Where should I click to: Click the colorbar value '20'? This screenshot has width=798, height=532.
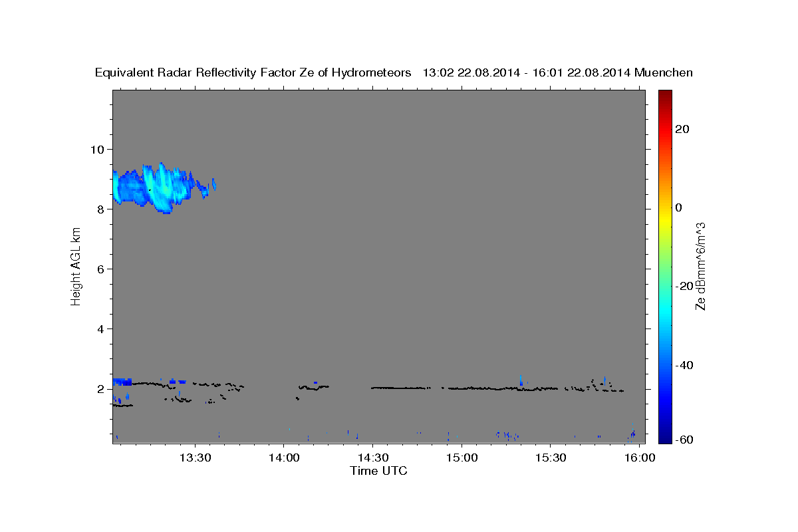pyautogui.click(x=682, y=129)
